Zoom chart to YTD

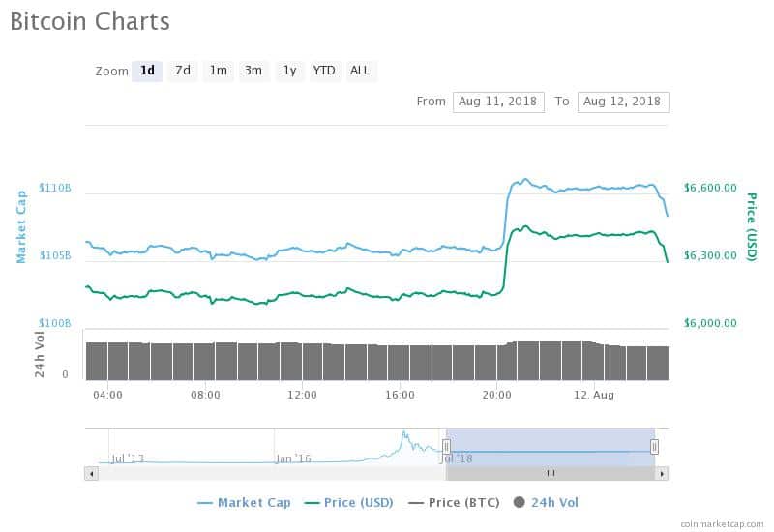324,71
